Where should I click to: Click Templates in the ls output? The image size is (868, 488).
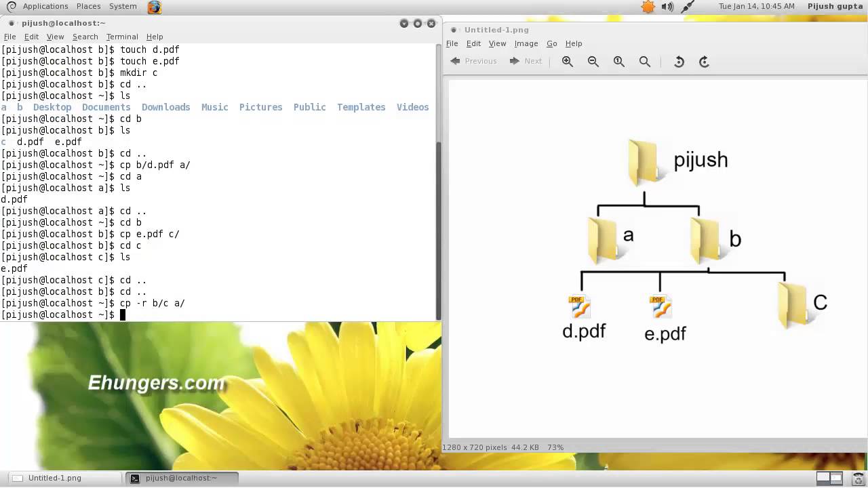(x=361, y=107)
